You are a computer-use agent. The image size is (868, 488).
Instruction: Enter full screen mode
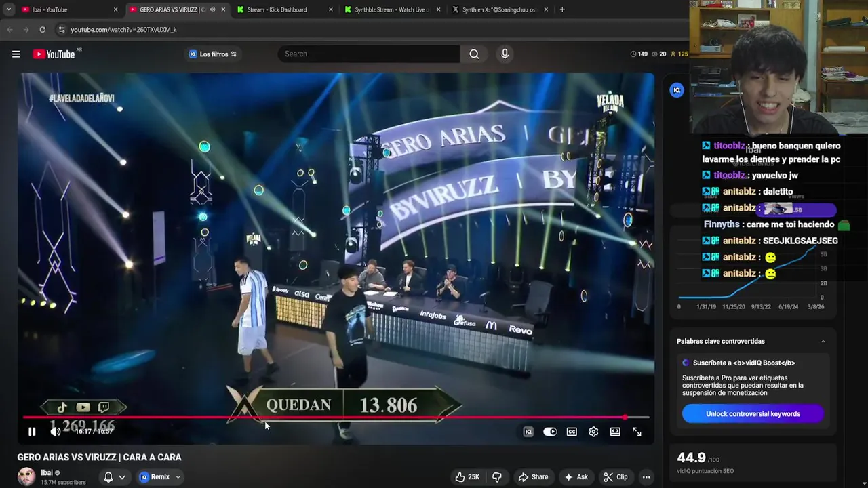click(x=637, y=432)
